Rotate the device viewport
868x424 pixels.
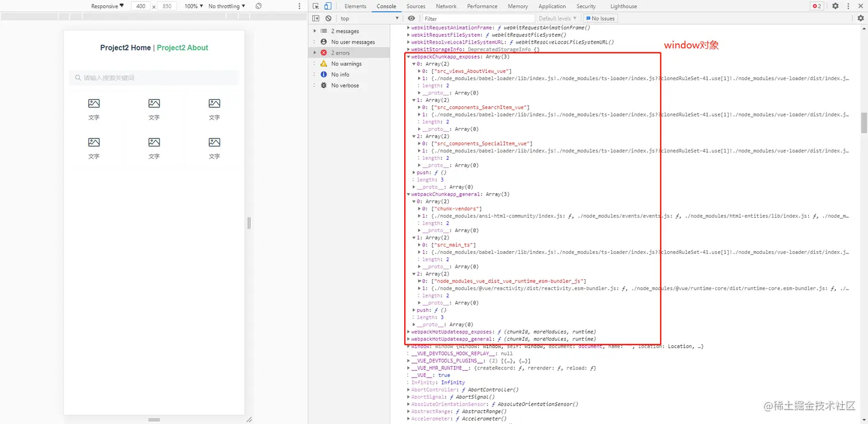tap(258, 6)
